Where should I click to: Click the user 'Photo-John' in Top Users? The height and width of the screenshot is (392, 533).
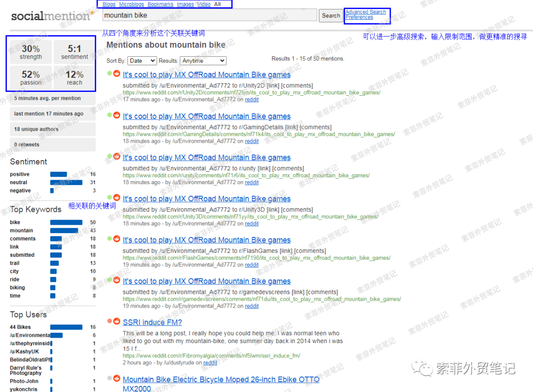(24, 381)
